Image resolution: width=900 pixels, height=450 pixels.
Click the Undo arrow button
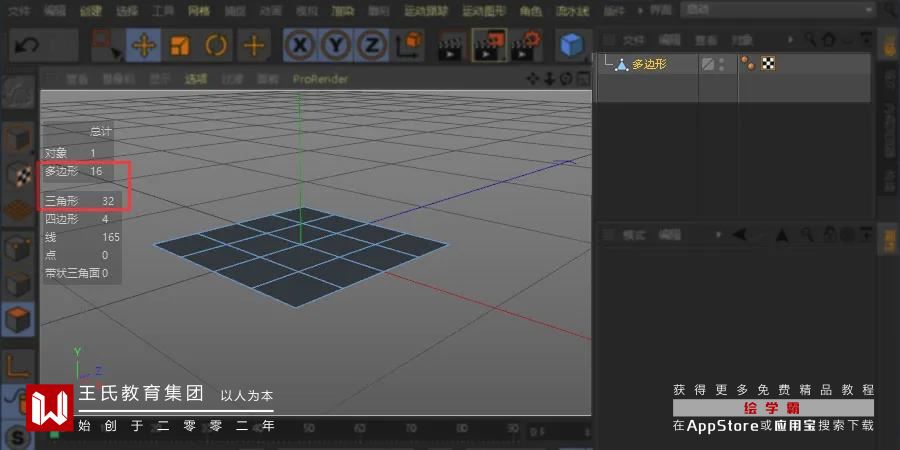tap(26, 45)
